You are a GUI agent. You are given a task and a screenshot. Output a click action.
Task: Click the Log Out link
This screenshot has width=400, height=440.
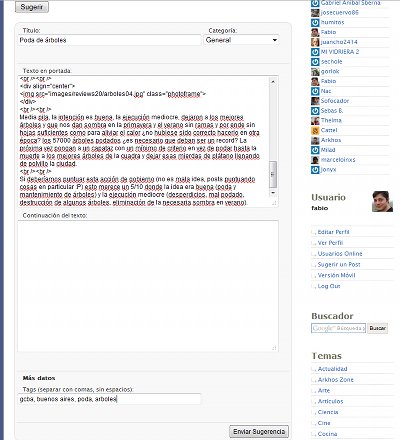pos(329,286)
